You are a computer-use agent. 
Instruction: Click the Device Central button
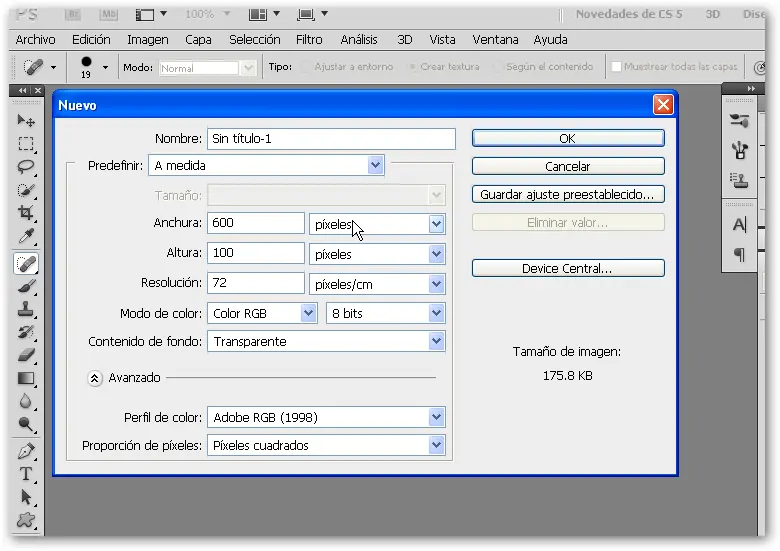pos(568,268)
